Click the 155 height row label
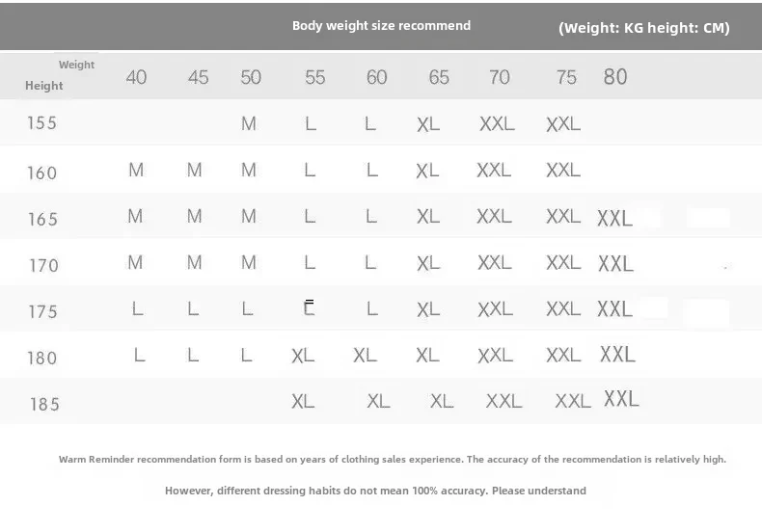 click(x=41, y=123)
